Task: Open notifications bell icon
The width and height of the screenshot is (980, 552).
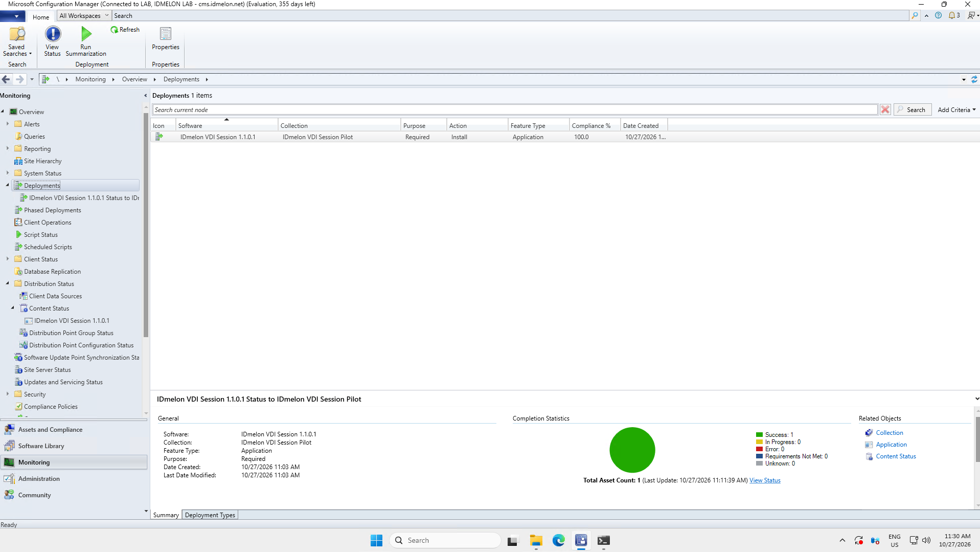Action: point(952,16)
